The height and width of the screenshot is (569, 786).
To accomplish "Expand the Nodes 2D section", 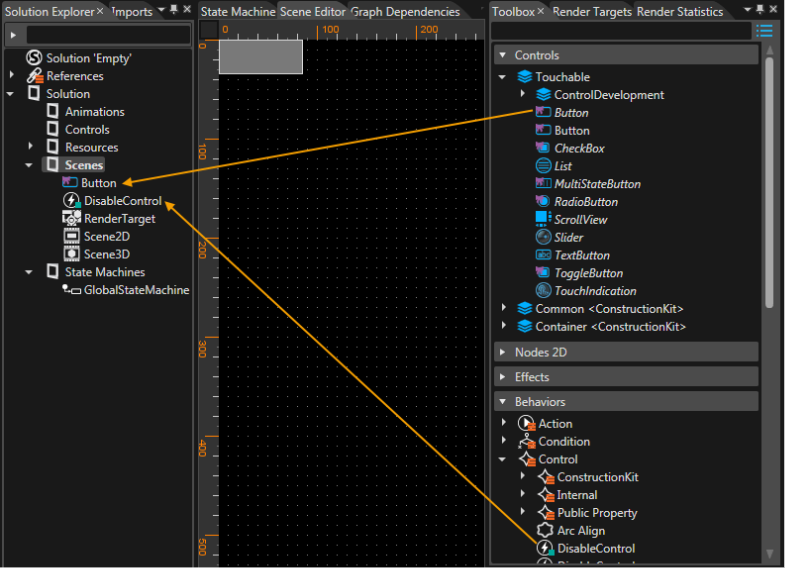I will click(502, 352).
